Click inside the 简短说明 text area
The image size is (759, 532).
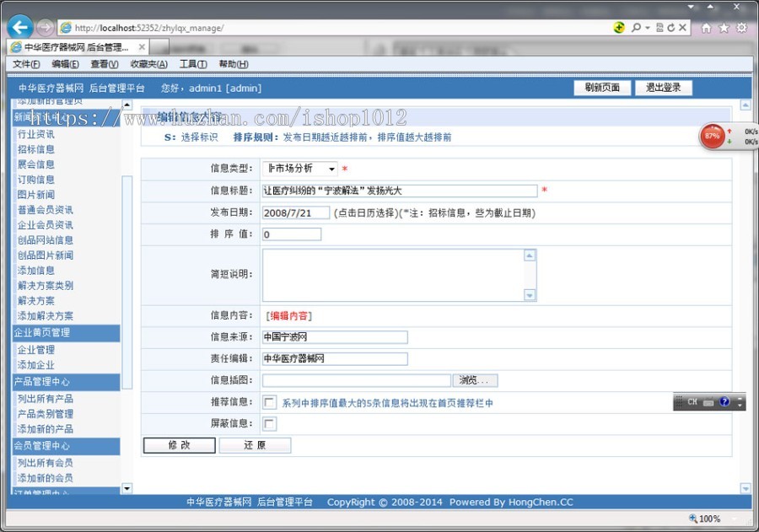[393, 275]
